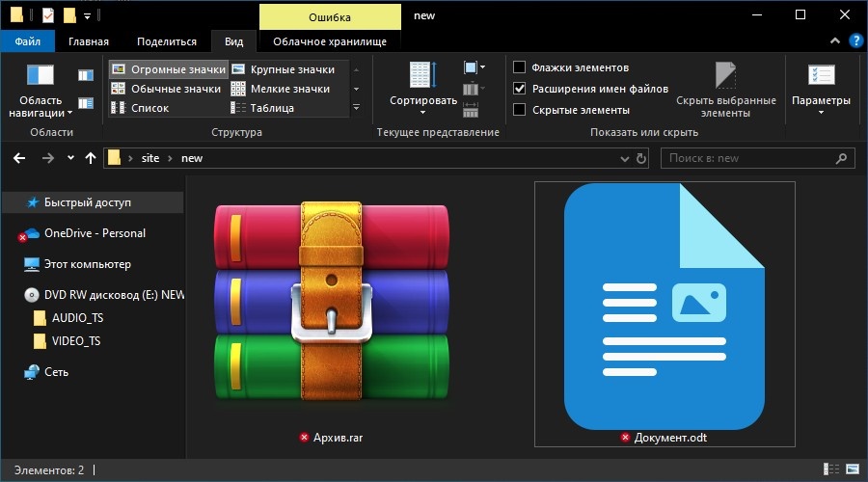The height and width of the screenshot is (482, 868).
Task: Click the Navigation pane (Область навигации) icon
Action: [41, 74]
